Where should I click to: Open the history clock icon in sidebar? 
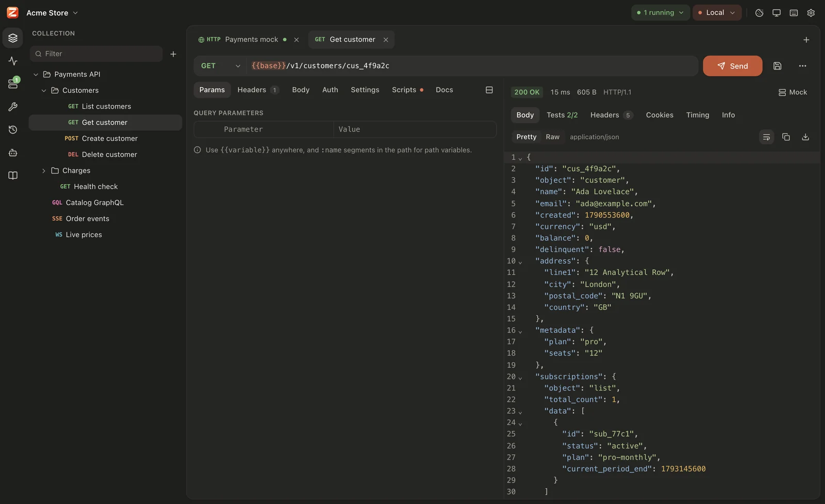coord(13,129)
